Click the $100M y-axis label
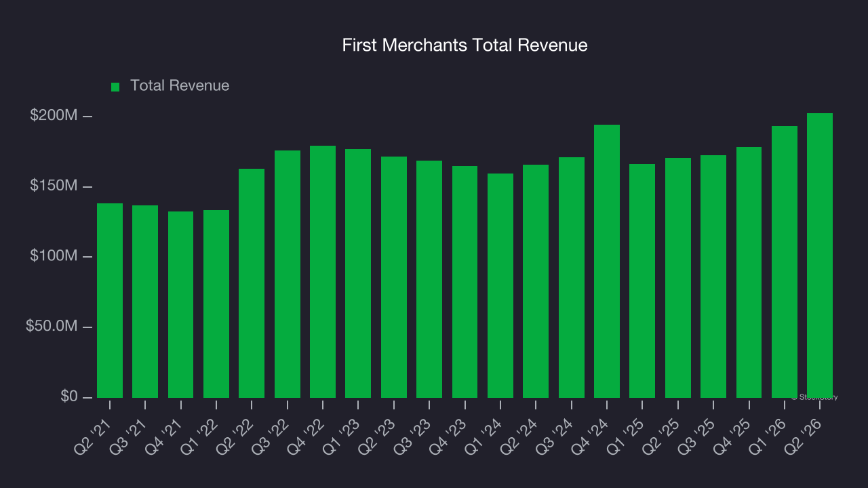 54,256
